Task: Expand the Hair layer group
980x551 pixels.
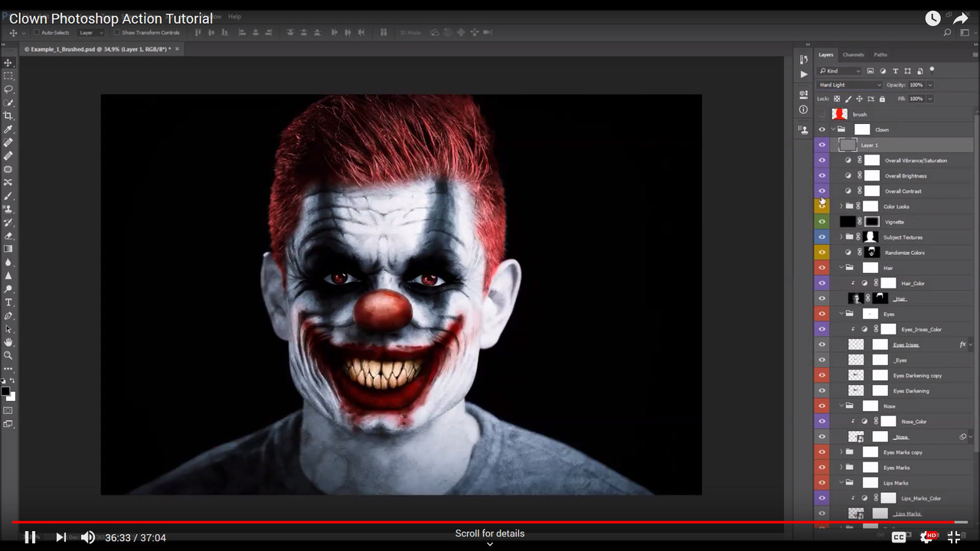Action: coord(841,267)
